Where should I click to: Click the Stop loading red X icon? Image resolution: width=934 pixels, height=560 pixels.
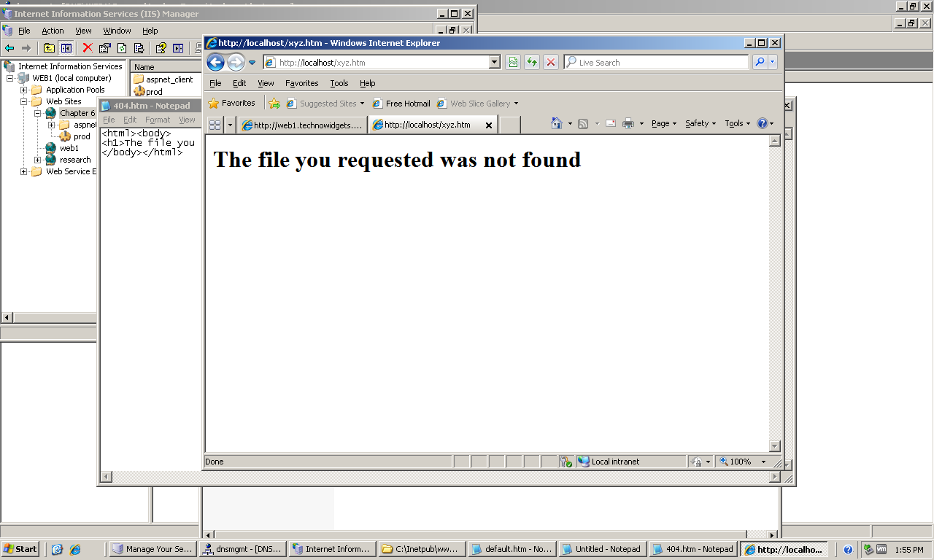click(x=551, y=63)
